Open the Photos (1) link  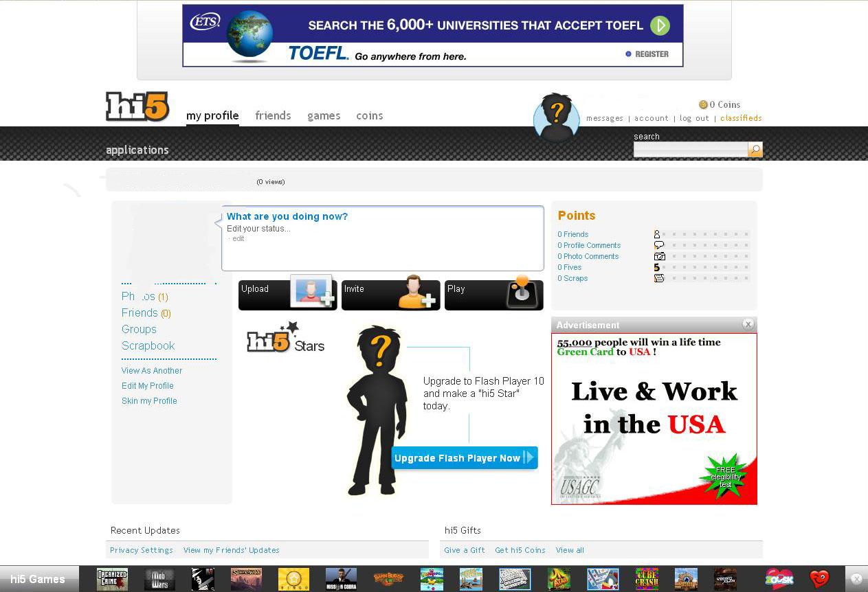coord(145,297)
